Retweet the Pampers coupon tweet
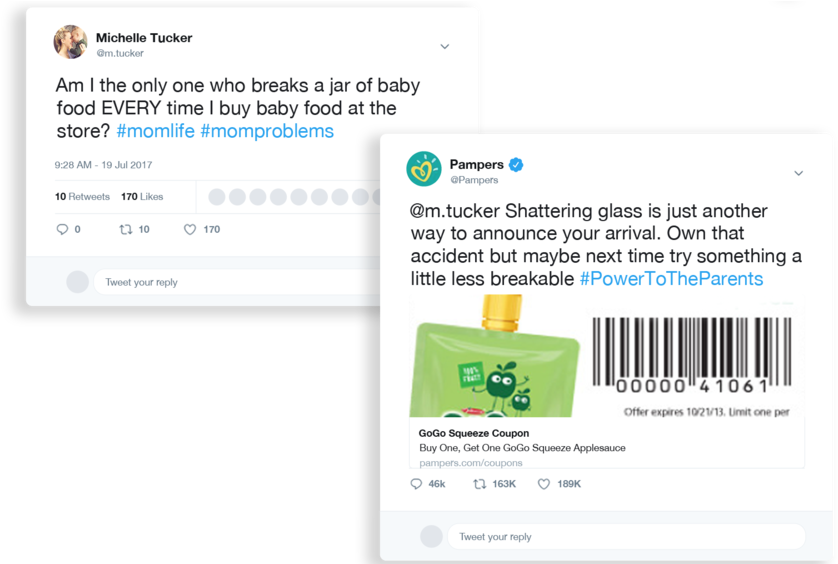838x564 pixels. click(479, 484)
